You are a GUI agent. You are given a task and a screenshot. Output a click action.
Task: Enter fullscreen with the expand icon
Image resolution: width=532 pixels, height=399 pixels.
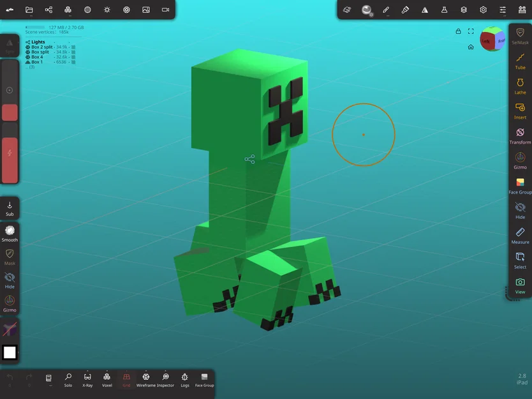pyautogui.click(x=471, y=31)
